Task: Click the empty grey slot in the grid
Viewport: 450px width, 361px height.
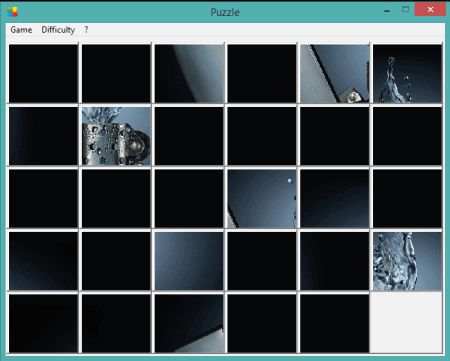Action: (407, 323)
